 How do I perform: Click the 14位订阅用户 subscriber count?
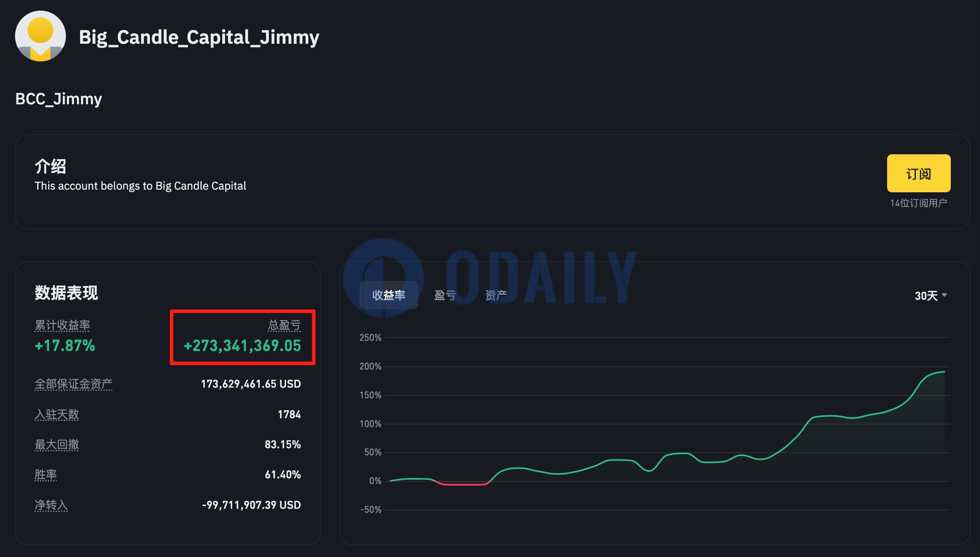919,203
